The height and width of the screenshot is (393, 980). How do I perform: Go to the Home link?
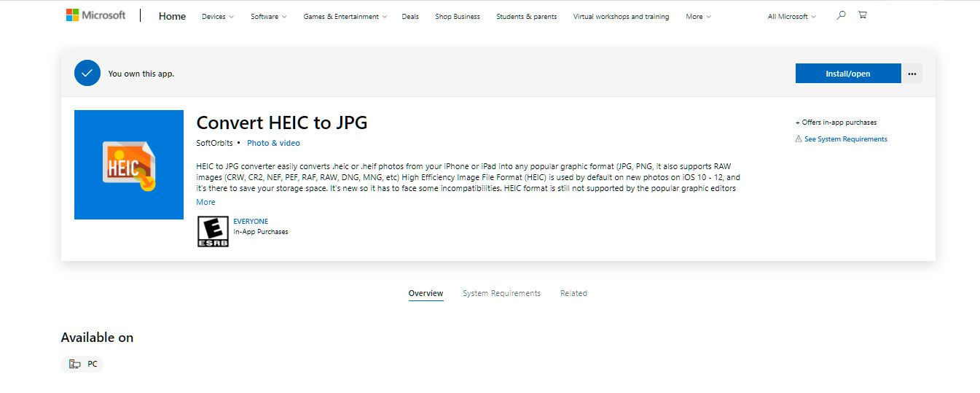[x=172, y=16]
